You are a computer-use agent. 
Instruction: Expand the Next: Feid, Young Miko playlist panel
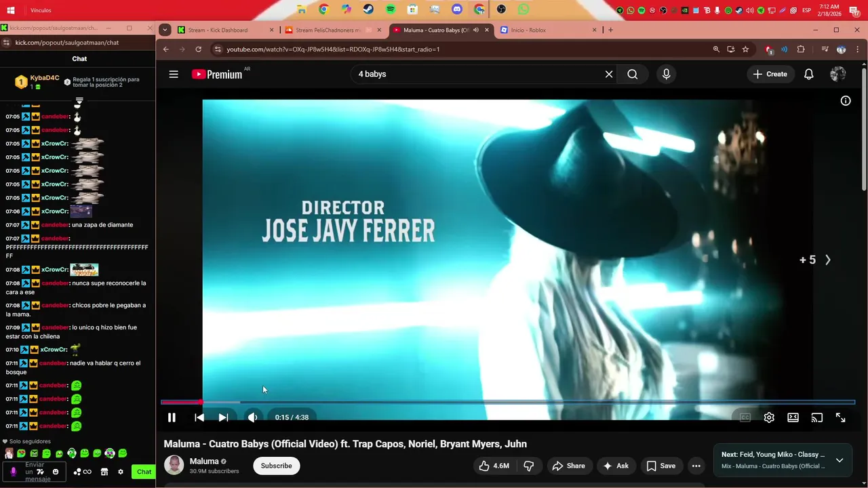click(840, 460)
